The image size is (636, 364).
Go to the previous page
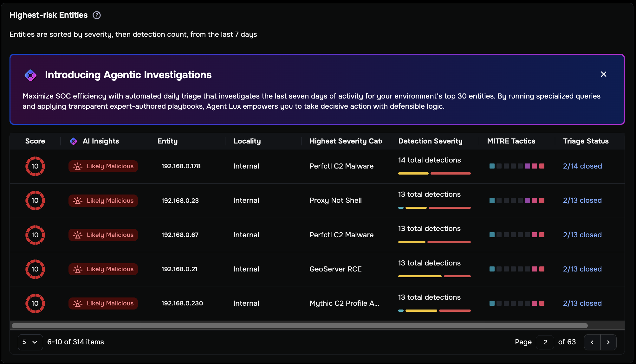[x=592, y=342]
